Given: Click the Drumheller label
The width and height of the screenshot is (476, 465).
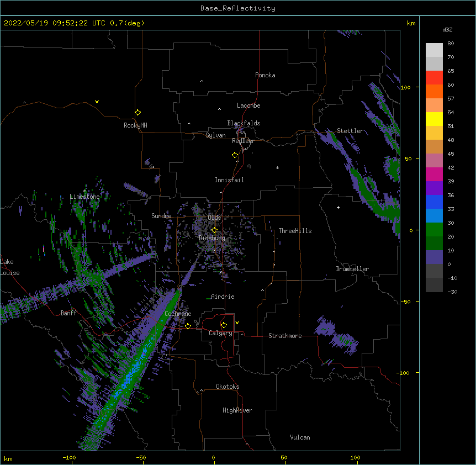Looking at the screenshot, I should (x=352, y=269).
